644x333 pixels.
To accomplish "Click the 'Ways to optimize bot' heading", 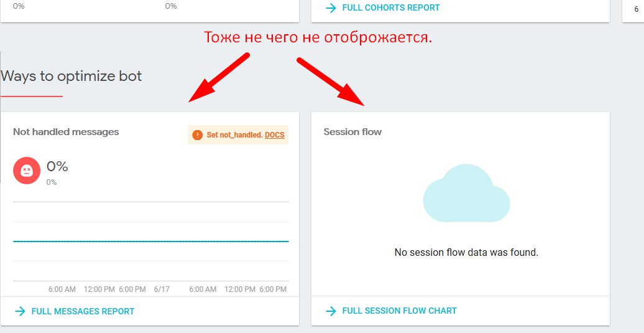I will point(71,76).
